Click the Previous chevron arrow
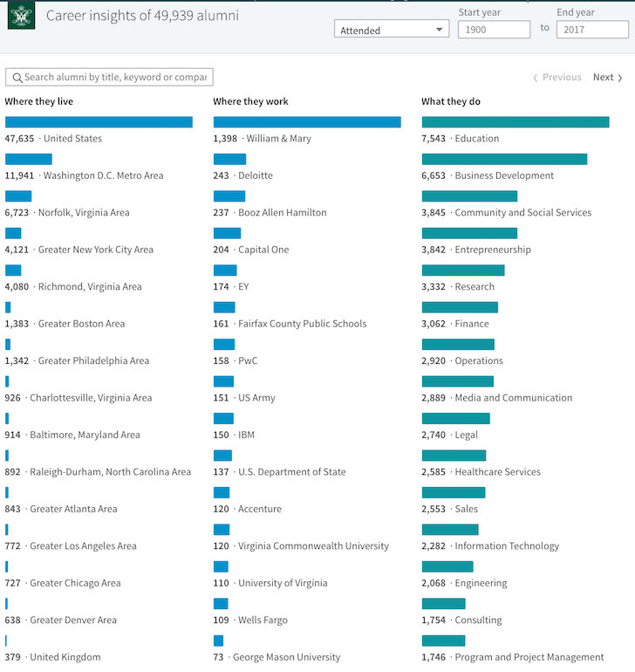The image size is (635, 672). [536, 78]
